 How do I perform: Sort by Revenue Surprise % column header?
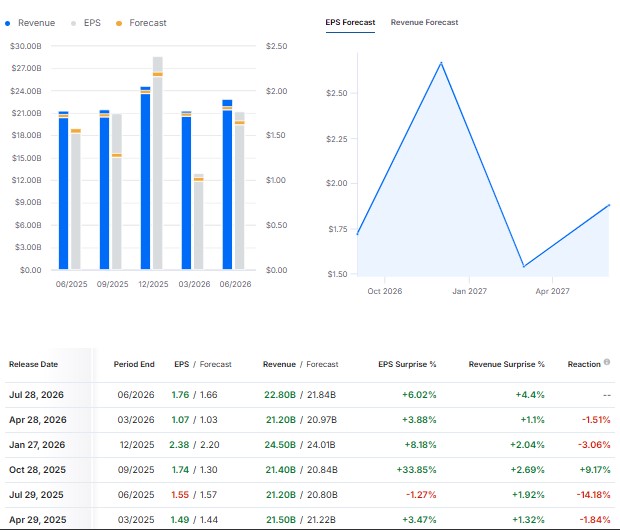pos(507,364)
